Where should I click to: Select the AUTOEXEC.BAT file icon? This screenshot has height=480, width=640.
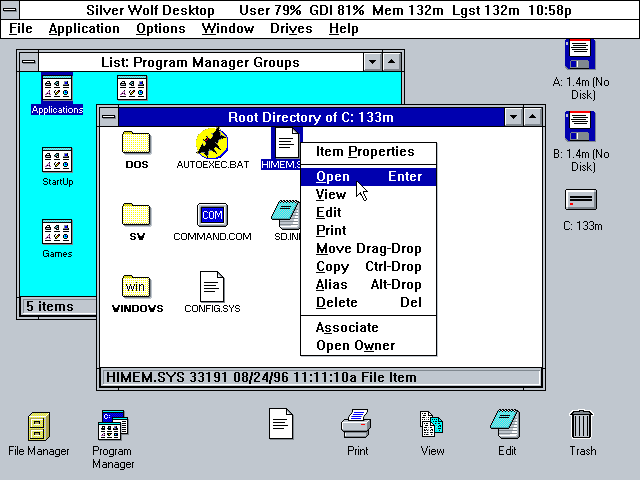tap(212, 142)
